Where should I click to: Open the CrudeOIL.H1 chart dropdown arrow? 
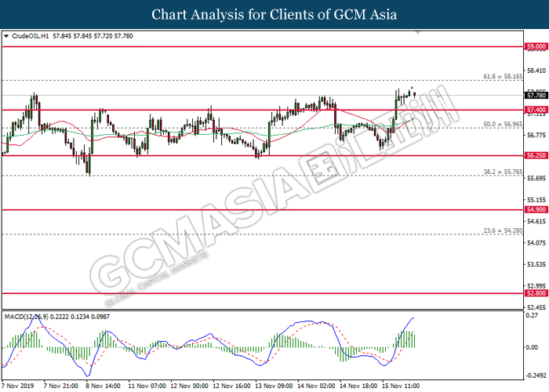6,36
